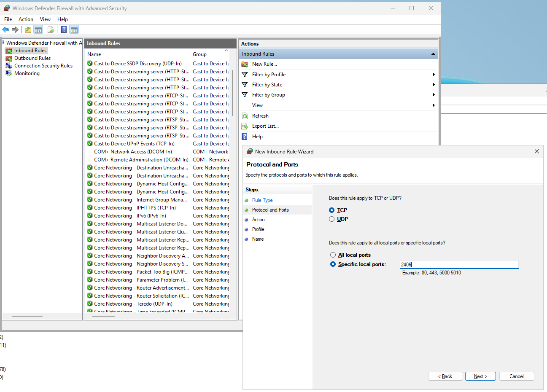The width and height of the screenshot is (547, 392).
Task: Choose the All local ports option
Action: click(333, 255)
